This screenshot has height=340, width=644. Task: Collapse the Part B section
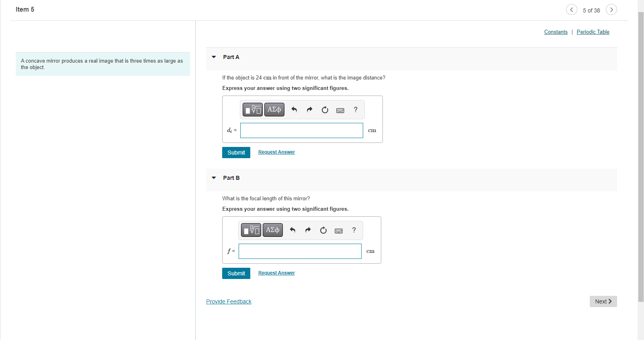point(214,178)
